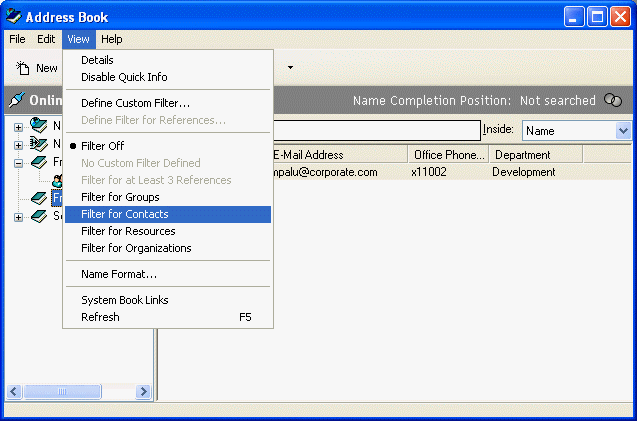The height and width of the screenshot is (421, 637).
Task: Sort by E-Mail Address column header
Action: (x=340, y=155)
